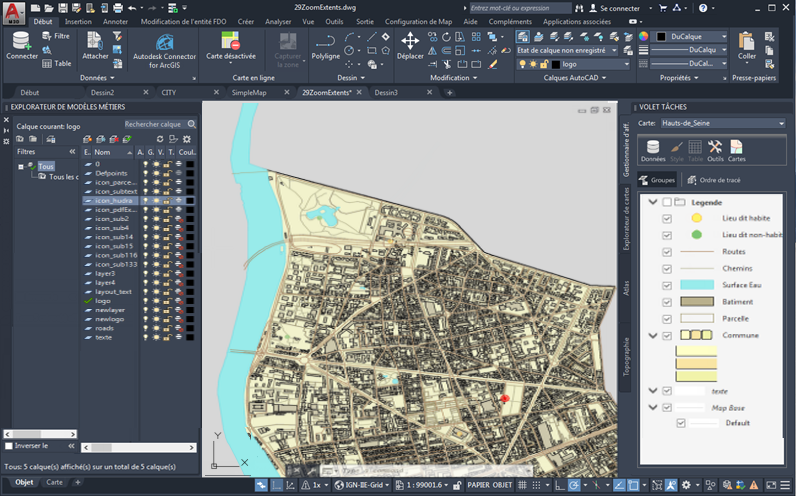This screenshot has width=796, height=496.
Task: Select the Polyligne drawing tool
Action: [x=325, y=43]
